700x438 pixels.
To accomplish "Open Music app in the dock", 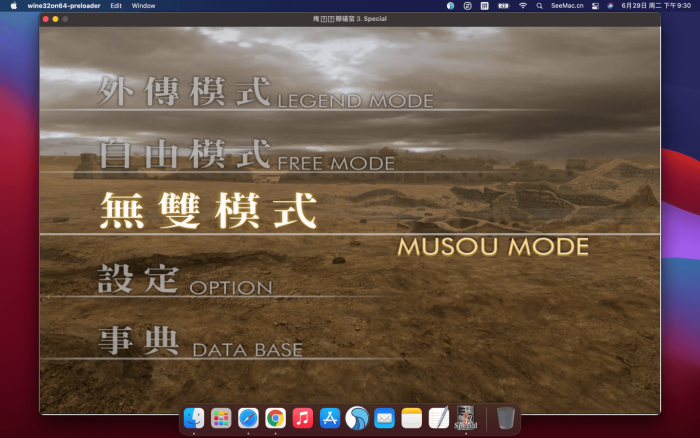I will (x=302, y=418).
